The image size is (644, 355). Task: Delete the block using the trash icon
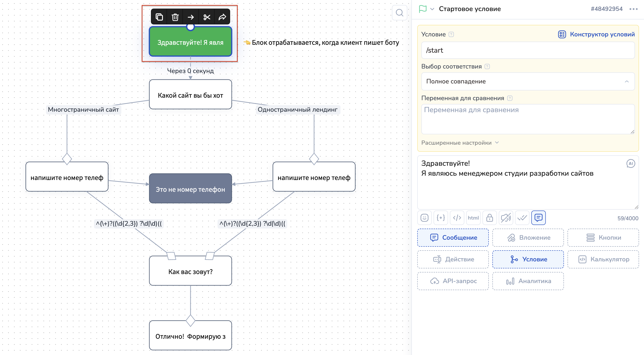pos(175,17)
